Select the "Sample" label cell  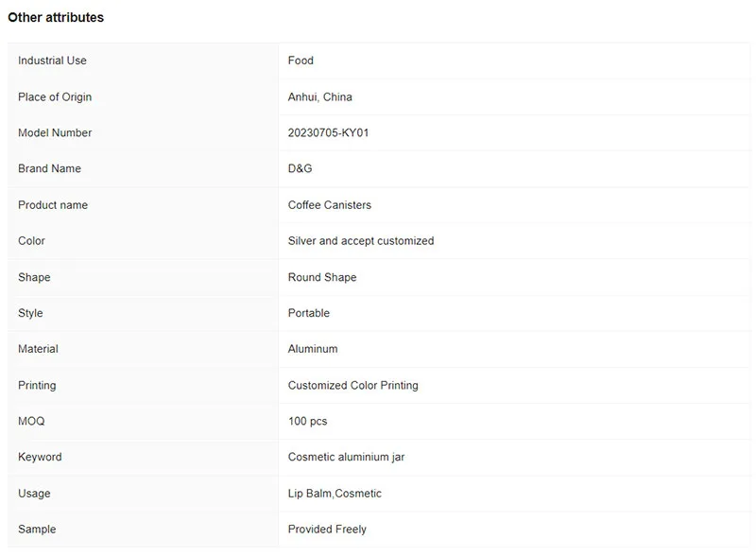[37, 529]
